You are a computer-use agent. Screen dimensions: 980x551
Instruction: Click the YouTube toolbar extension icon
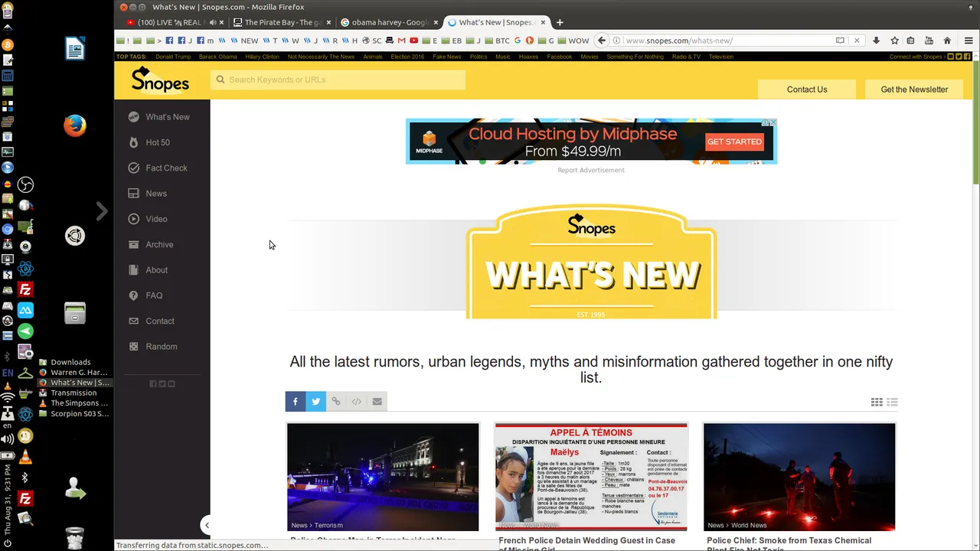point(929,41)
